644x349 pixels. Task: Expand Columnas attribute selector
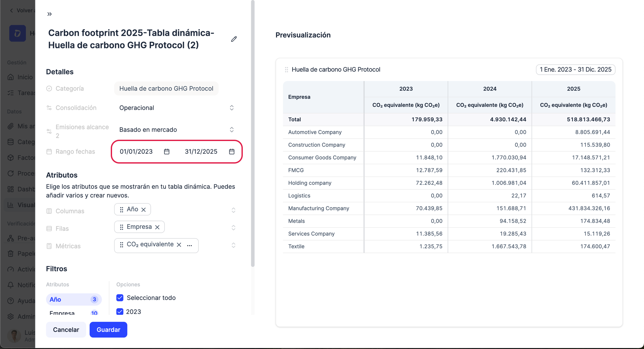coord(233,210)
